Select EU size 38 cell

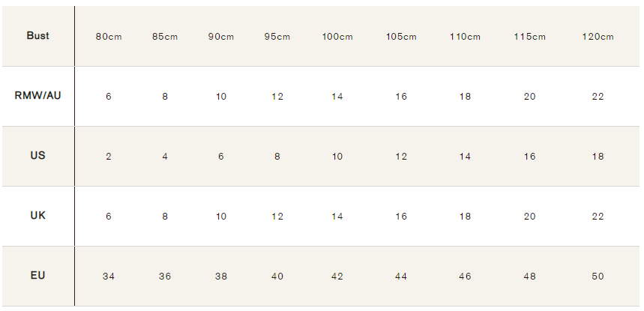click(221, 277)
